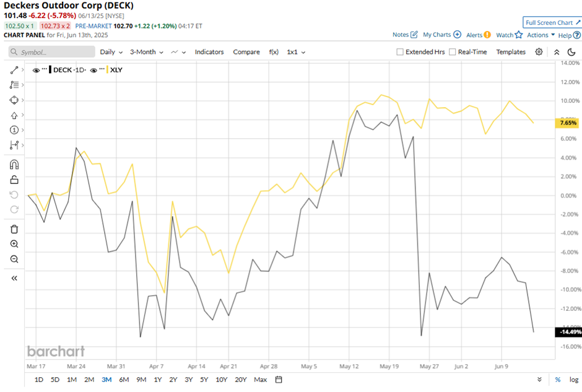Click the Alerts link
This screenshot has width=582, height=392.
(474, 35)
